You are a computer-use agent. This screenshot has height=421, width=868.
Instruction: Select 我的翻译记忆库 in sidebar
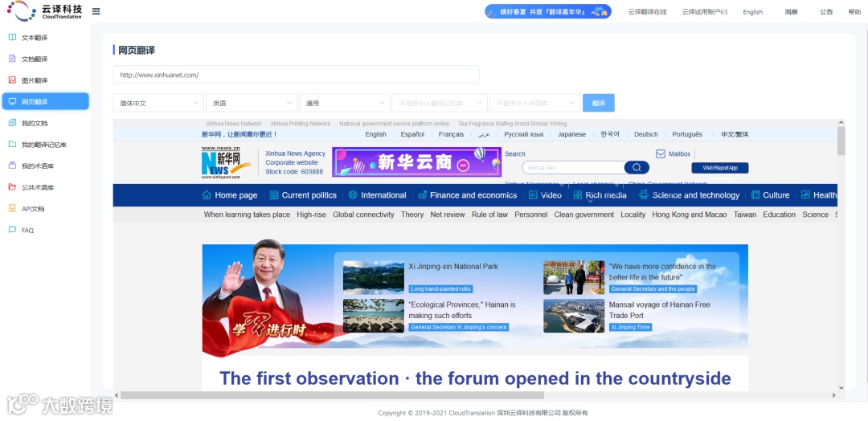[x=45, y=145]
